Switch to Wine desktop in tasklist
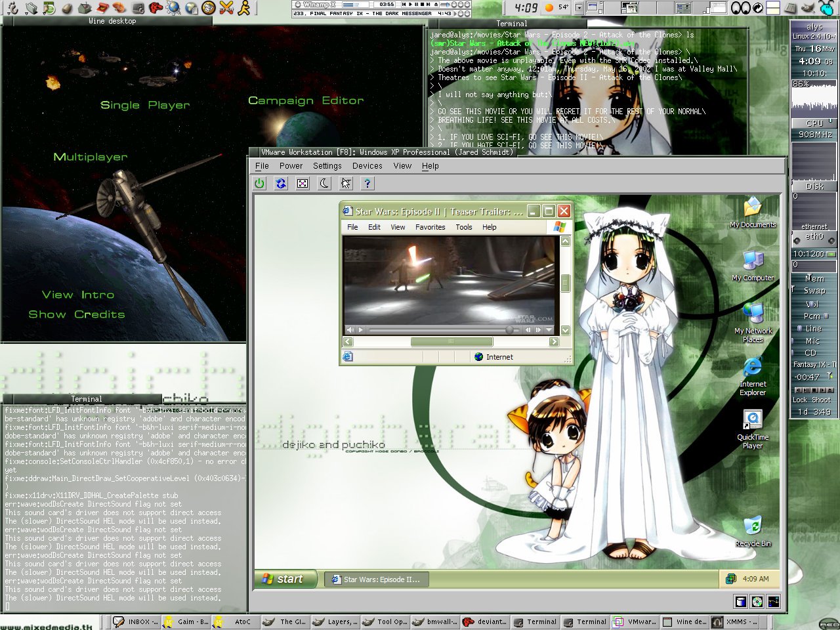This screenshot has height=630, width=840. tap(684, 621)
